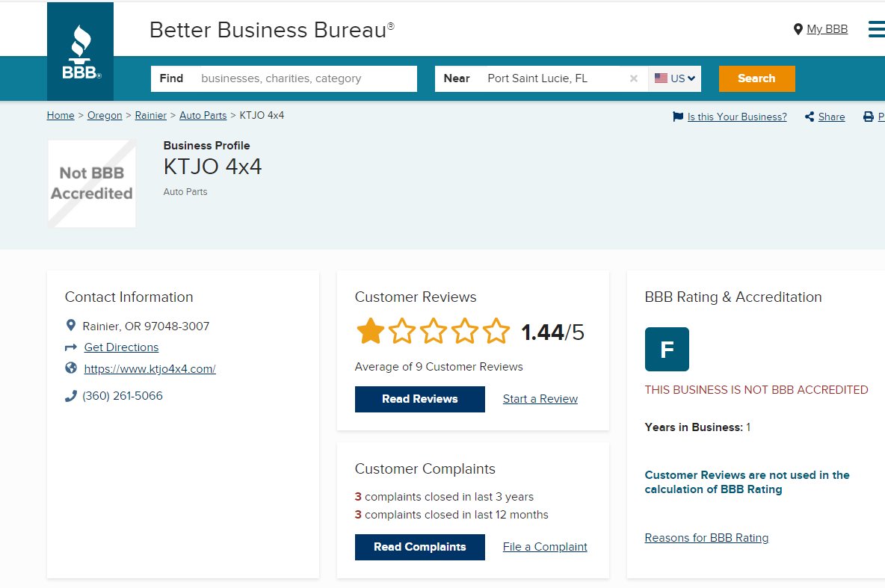
Task: Click the address pin icon
Action: (x=70, y=326)
